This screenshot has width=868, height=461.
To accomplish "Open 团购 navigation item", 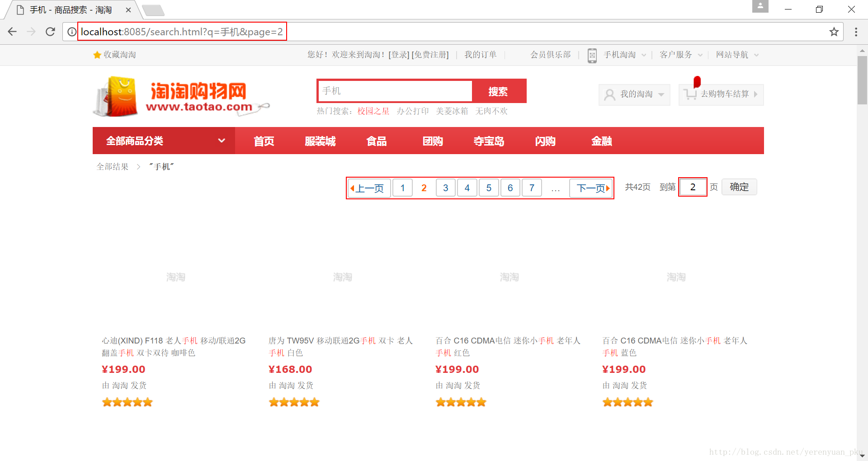I will (x=433, y=141).
